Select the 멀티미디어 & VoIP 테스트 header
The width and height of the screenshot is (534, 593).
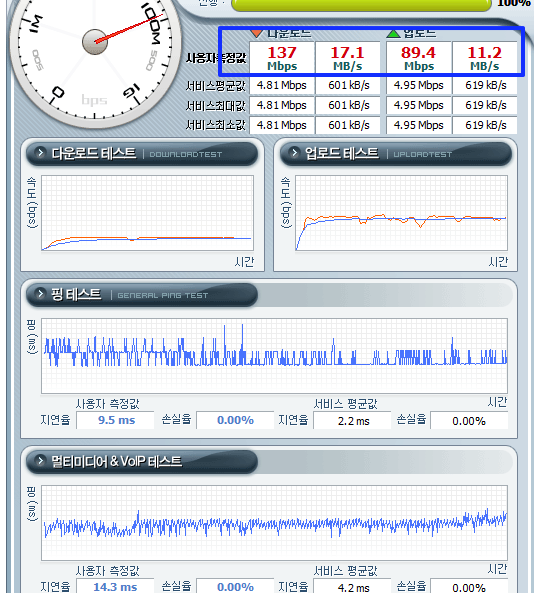[x=142, y=462]
